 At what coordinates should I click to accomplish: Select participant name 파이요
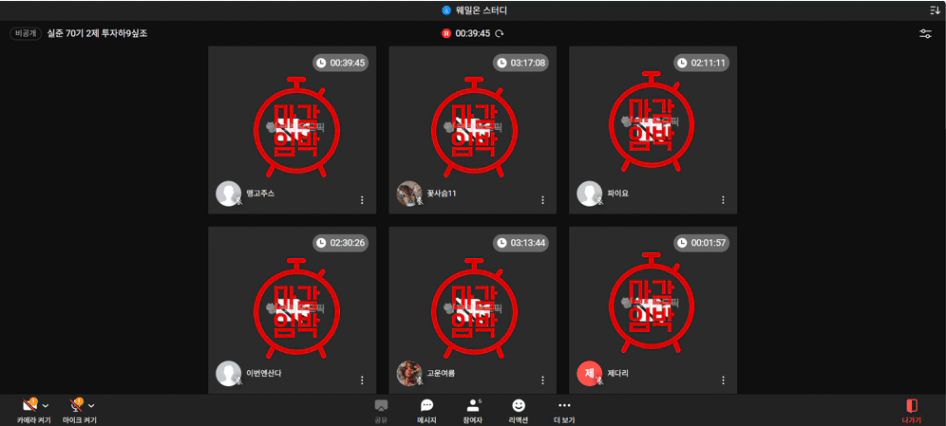618,194
